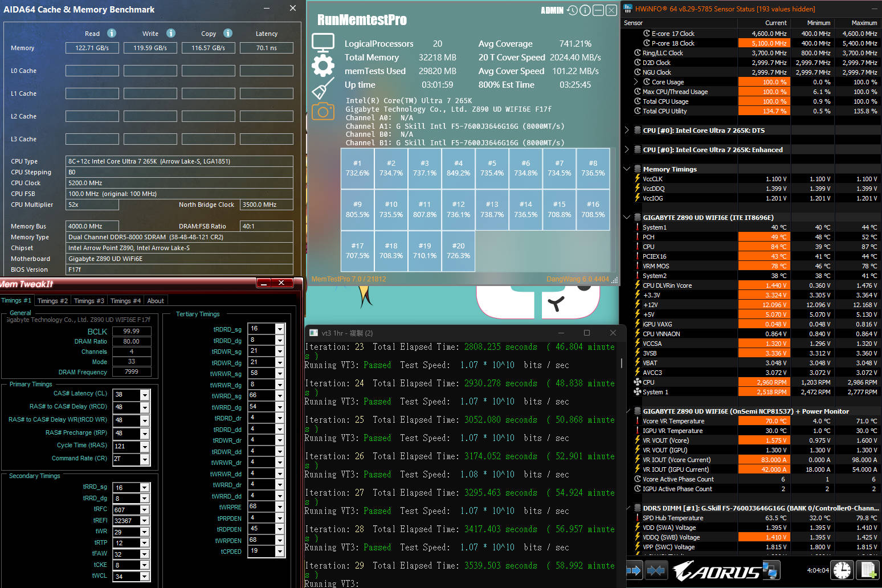Click AIDA64 Memory Read result 122.71 GB/s
This screenshot has height=588, width=882.
pyautogui.click(x=92, y=48)
